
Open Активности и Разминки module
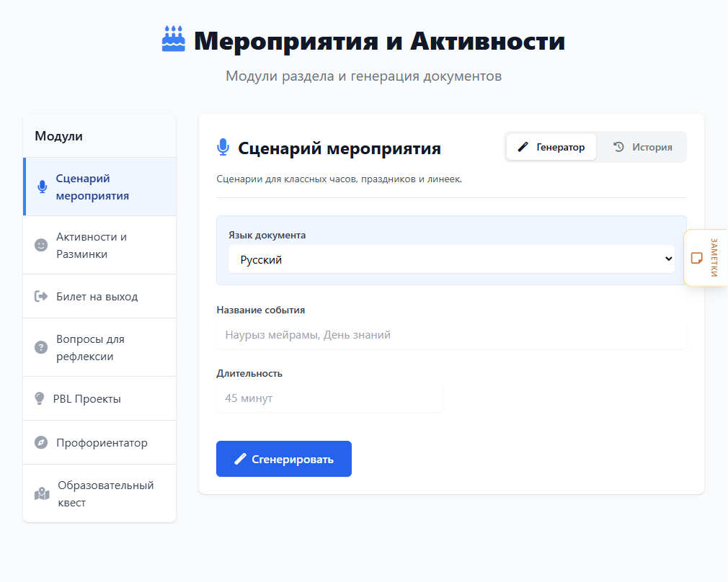99,245
